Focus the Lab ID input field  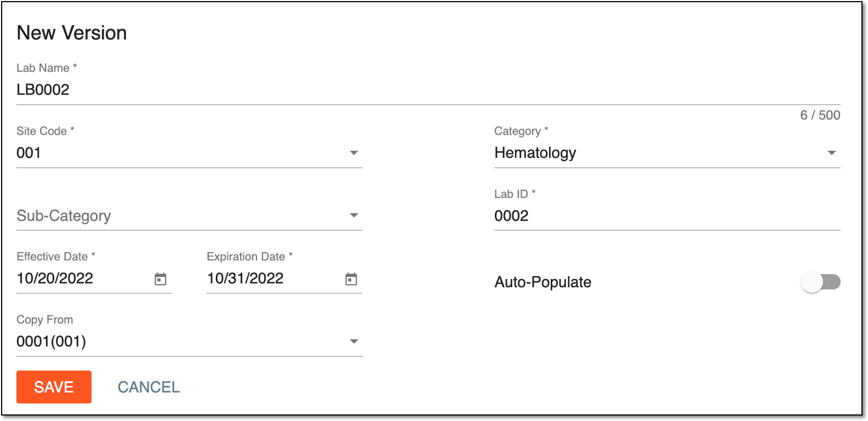pos(667,216)
